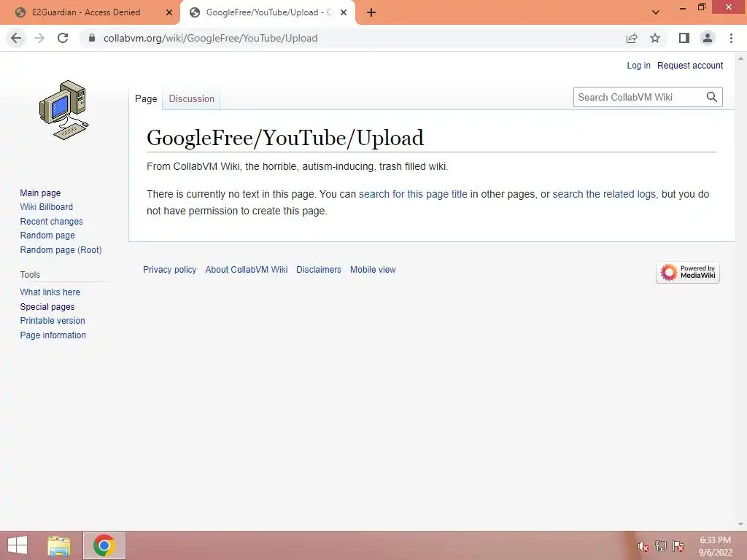The height and width of the screenshot is (560, 747).
Task: Click the Chrome taskbar icon
Action: click(104, 545)
